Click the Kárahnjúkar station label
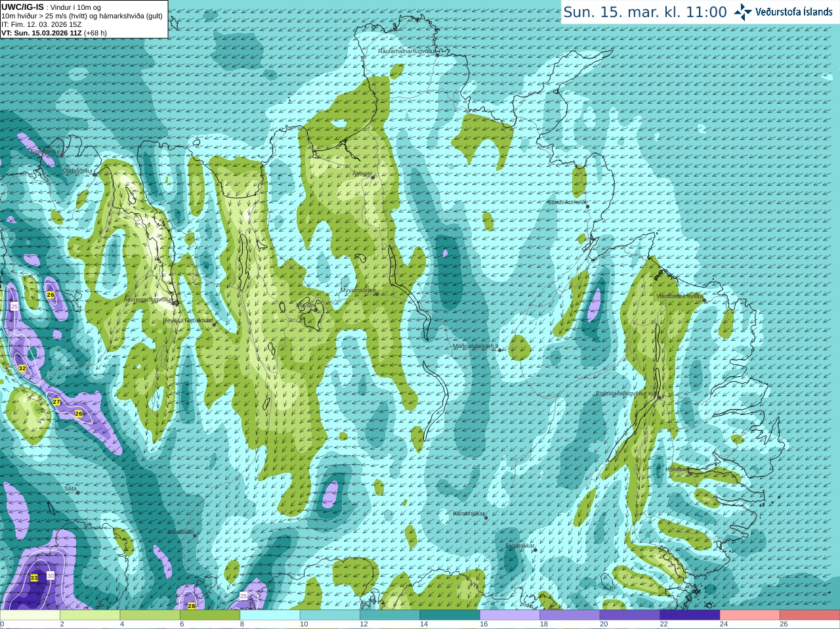The width and height of the screenshot is (840, 629). coord(469,513)
